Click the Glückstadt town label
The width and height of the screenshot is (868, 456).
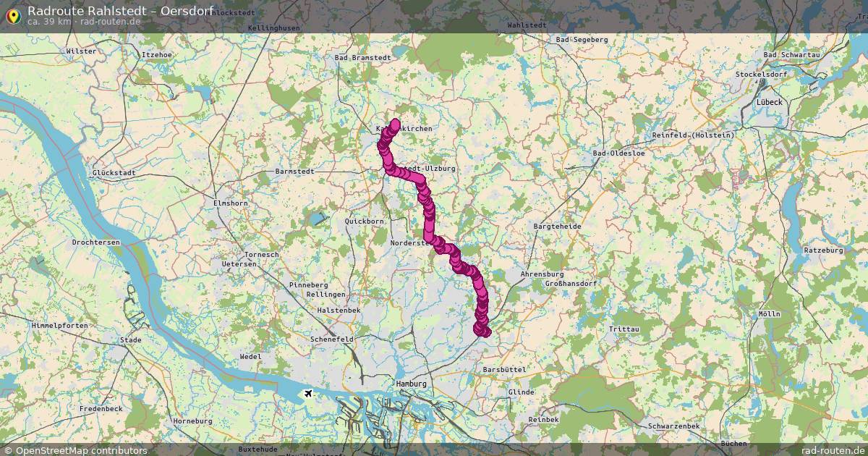pos(114,173)
